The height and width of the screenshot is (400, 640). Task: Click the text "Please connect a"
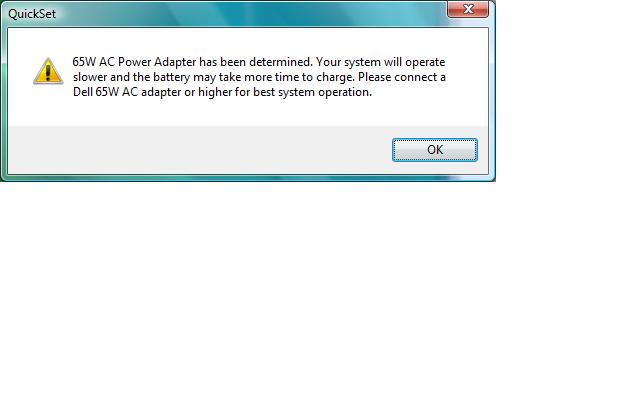[x=402, y=77]
